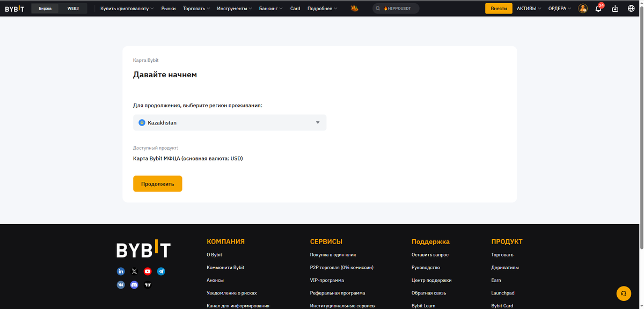
Task: Open Обратная связь link
Action: point(429,293)
